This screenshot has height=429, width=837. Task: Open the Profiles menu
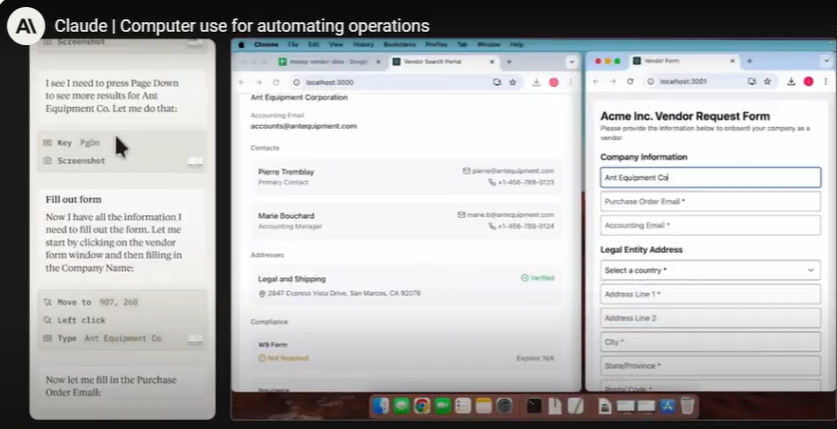436,45
